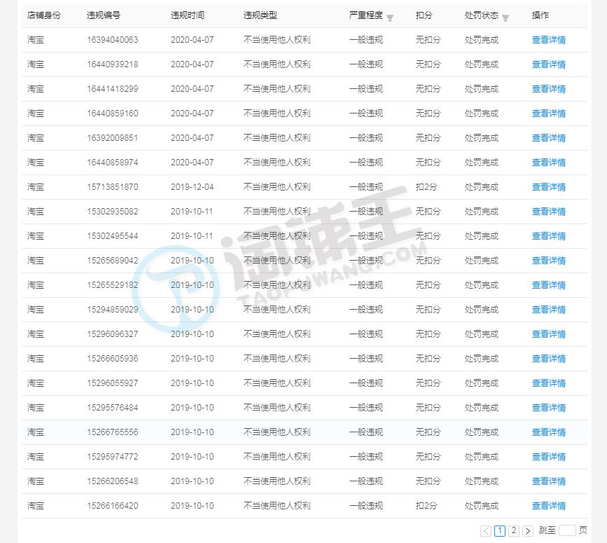Open the 严重程度 column filter
This screenshot has height=543, width=607.
(x=390, y=18)
